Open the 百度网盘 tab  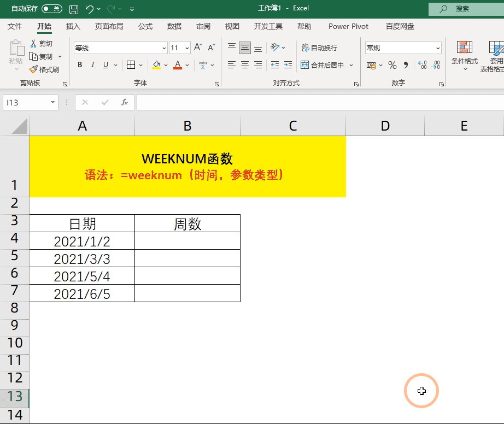click(400, 26)
